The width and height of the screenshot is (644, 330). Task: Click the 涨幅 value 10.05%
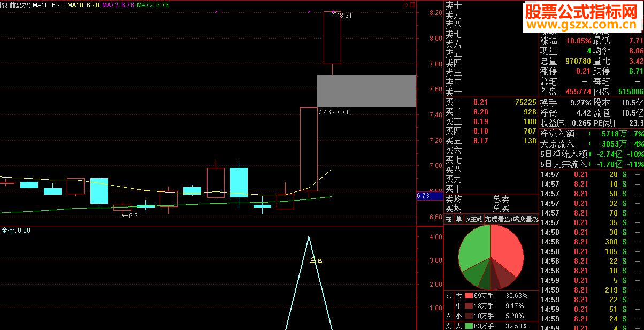click(578, 41)
